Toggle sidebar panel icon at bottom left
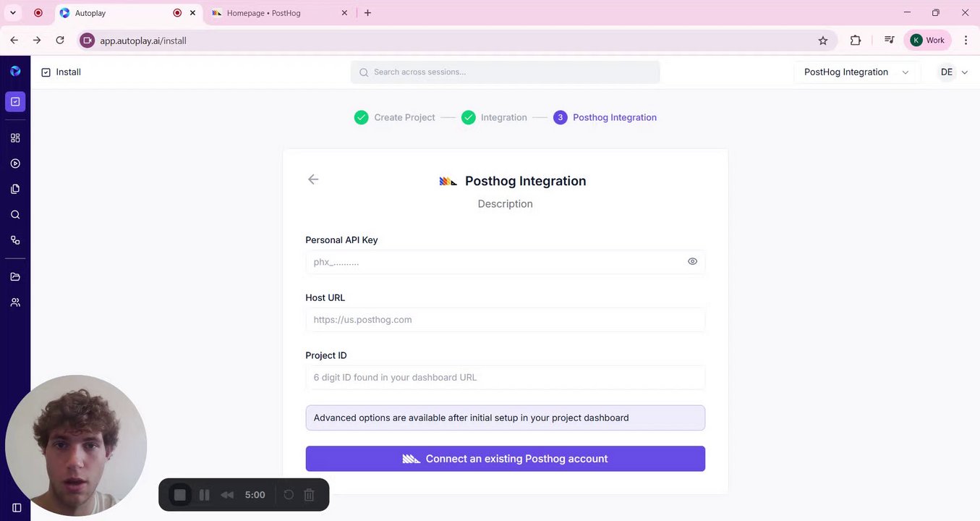 [17, 508]
